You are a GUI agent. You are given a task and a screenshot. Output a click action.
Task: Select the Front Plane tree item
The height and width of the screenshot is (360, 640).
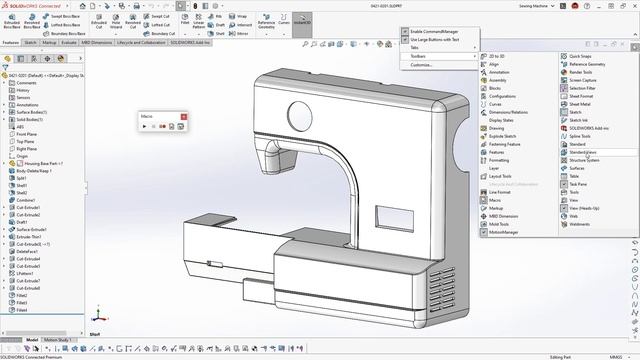coord(26,134)
